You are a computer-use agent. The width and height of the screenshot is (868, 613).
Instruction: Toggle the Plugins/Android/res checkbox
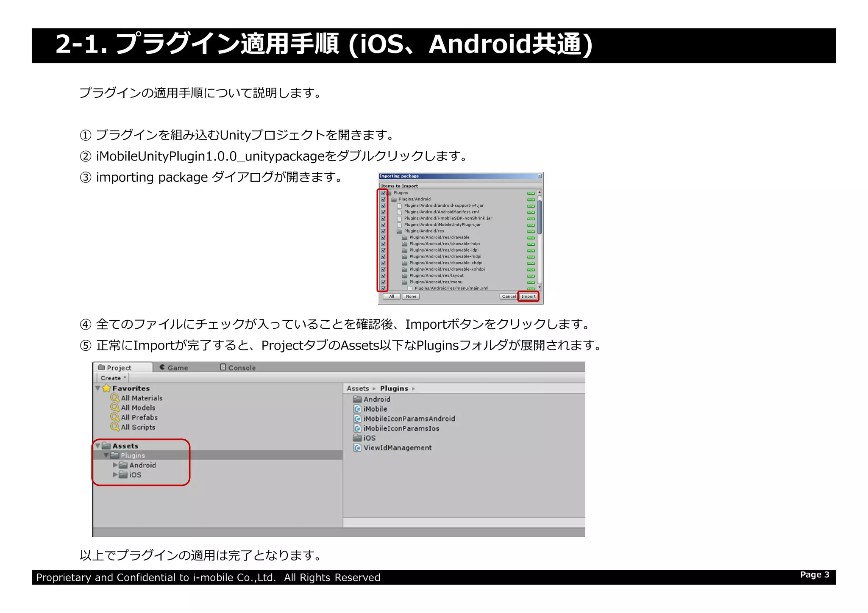coord(383,231)
